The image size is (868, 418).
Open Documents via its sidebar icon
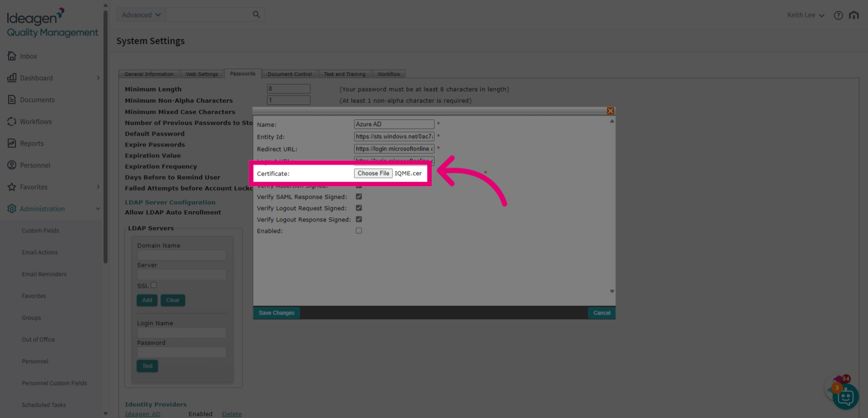click(x=12, y=99)
